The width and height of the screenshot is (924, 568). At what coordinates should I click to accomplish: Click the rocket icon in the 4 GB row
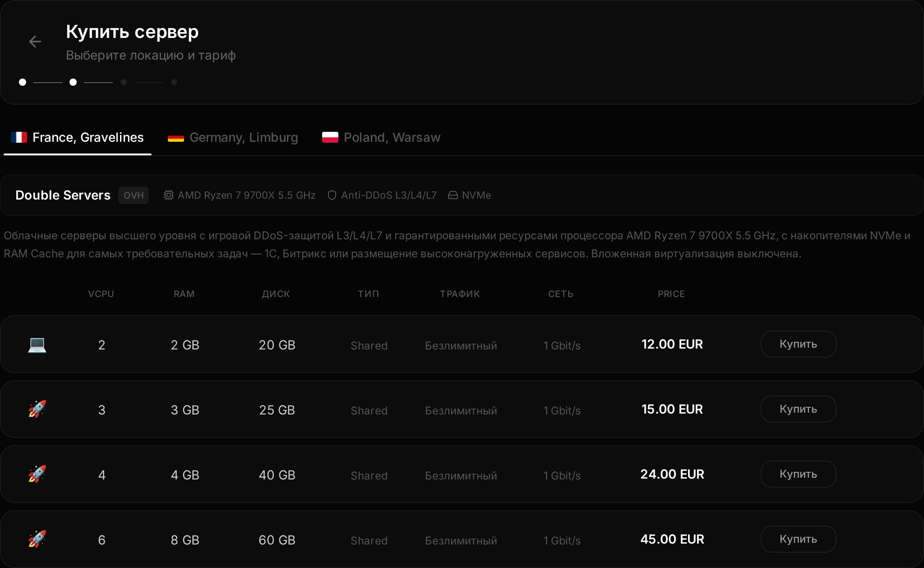37,474
